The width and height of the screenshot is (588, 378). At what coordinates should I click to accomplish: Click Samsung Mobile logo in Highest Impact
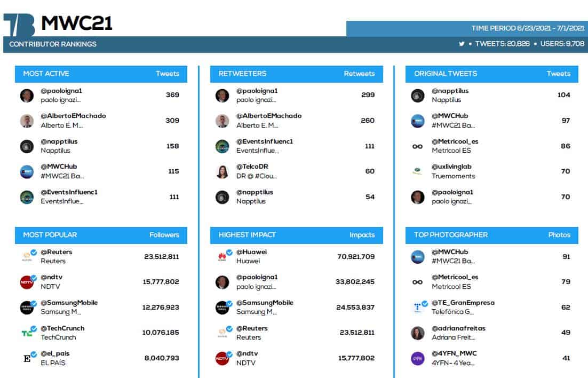(x=223, y=308)
